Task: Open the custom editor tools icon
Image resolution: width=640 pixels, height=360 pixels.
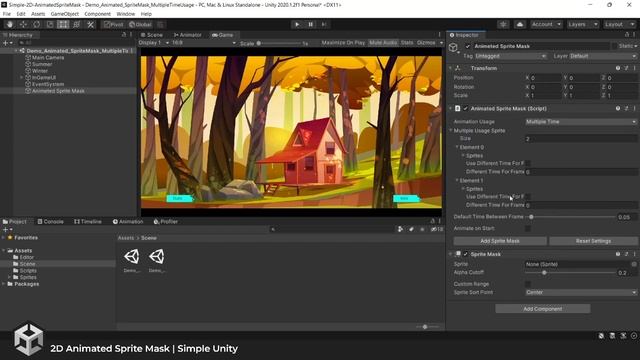Action: [90, 24]
